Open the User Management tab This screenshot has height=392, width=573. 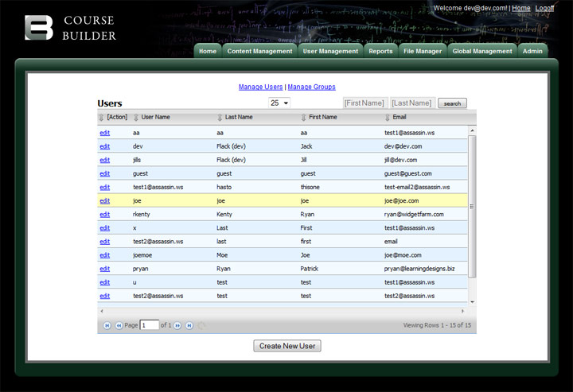(x=330, y=52)
